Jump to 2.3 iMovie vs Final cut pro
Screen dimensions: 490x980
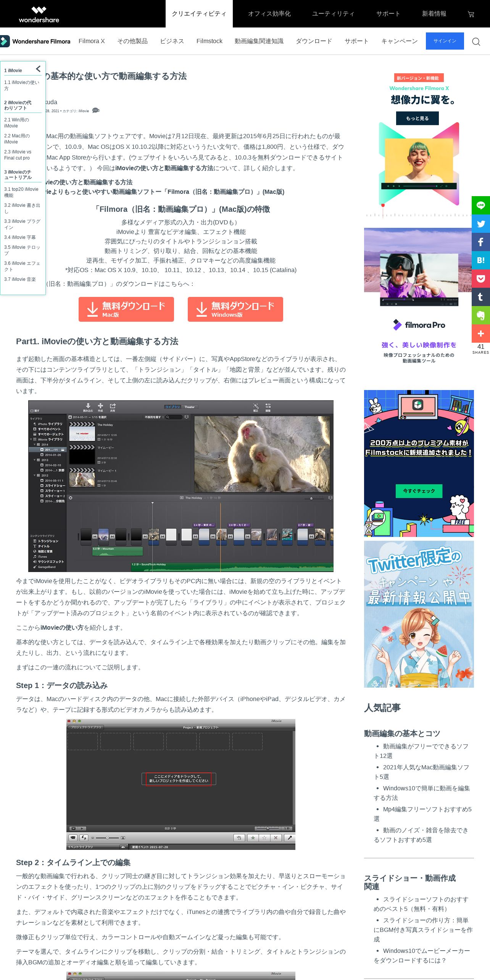point(18,155)
